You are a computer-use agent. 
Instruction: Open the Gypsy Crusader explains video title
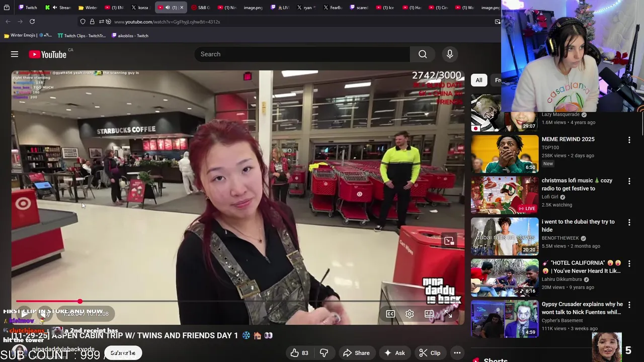point(582,308)
